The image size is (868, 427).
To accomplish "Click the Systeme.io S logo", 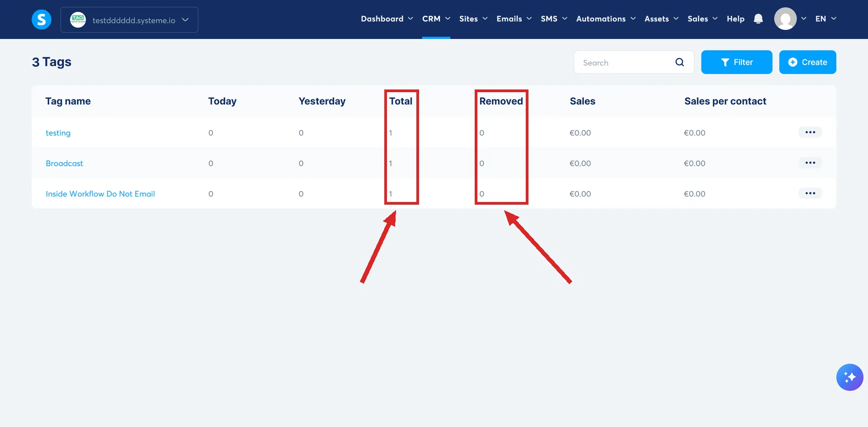I will tap(41, 19).
